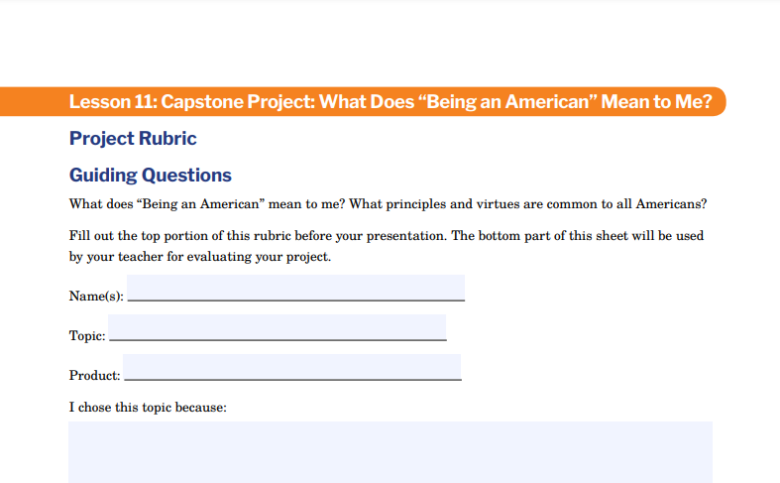The width and height of the screenshot is (780, 483).
Task: Click the "Name(s):" label text
Action: 96,296
